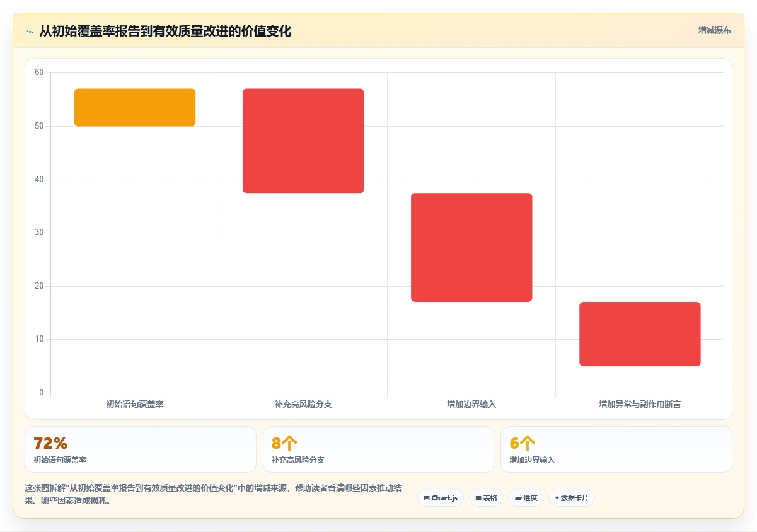The image size is (757, 532).
Task: Click the x-axis label 补充高风险分支
Action: tap(303, 404)
